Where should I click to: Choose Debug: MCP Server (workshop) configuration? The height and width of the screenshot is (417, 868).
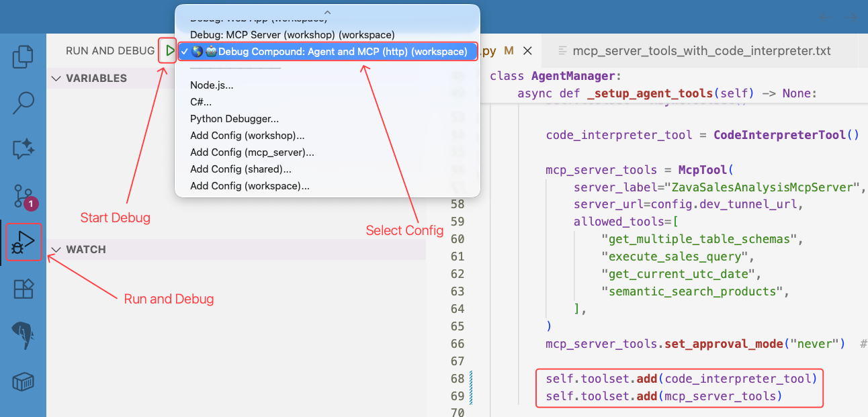click(x=292, y=34)
